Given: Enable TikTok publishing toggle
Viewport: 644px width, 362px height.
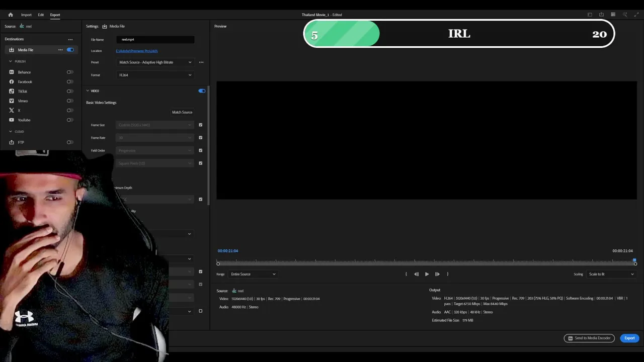Looking at the screenshot, I should [x=70, y=91].
